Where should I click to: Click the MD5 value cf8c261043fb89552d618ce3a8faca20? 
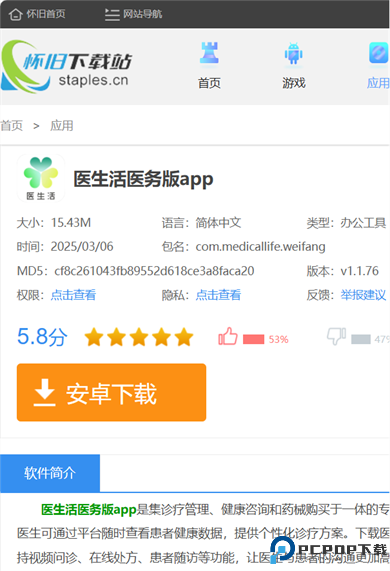[x=154, y=271]
